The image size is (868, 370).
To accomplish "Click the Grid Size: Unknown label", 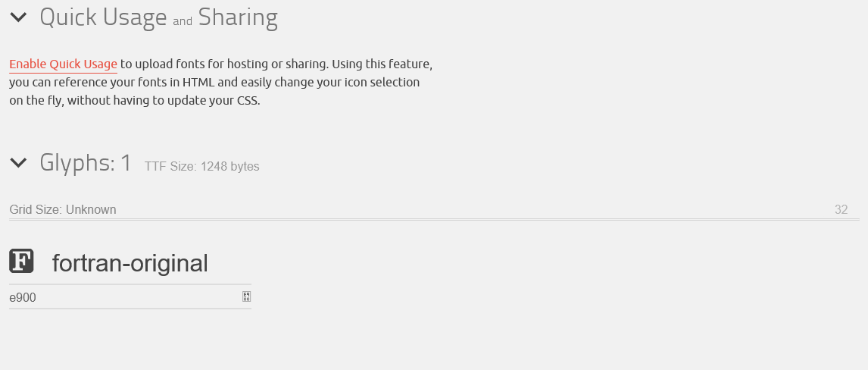I will coord(63,209).
